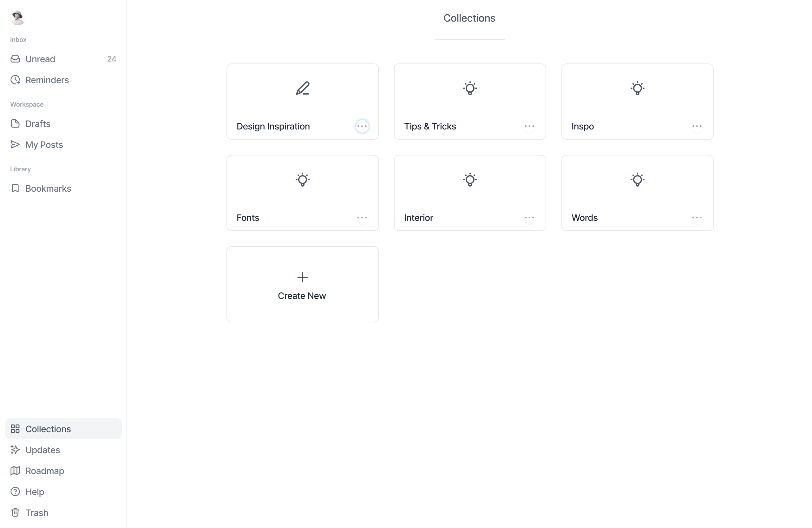The image size is (812, 528).
Task: Select the Unread count badge
Action: coord(111,59)
